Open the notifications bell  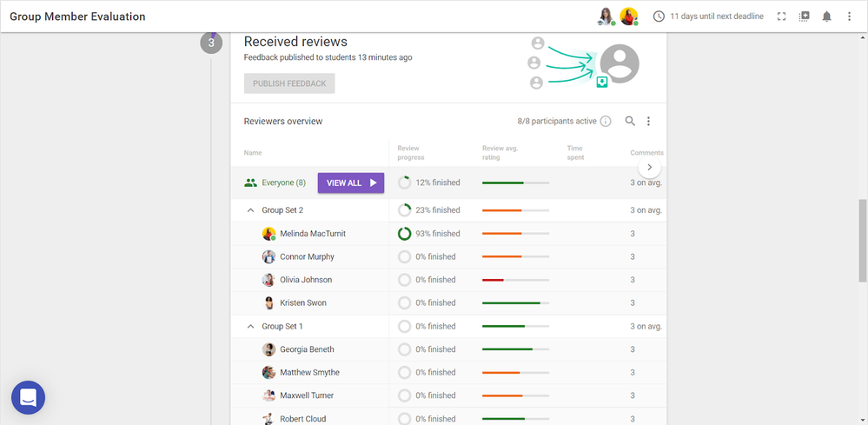(x=826, y=17)
